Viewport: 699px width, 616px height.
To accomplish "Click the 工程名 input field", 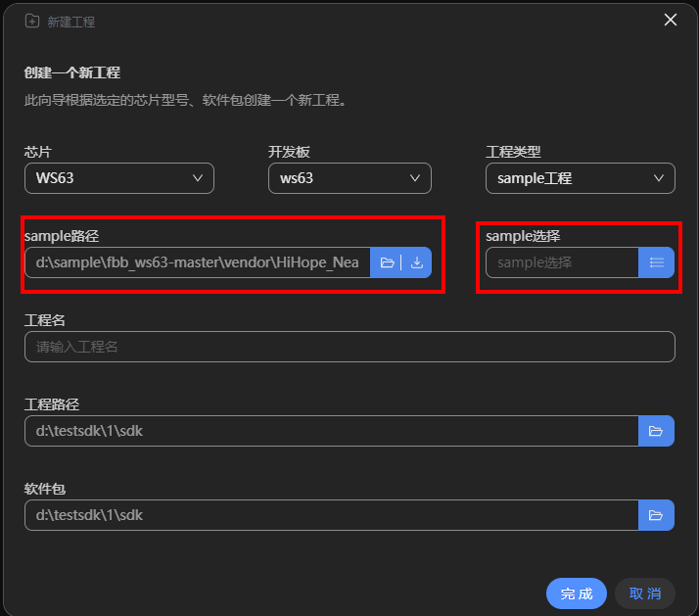I will (349, 347).
